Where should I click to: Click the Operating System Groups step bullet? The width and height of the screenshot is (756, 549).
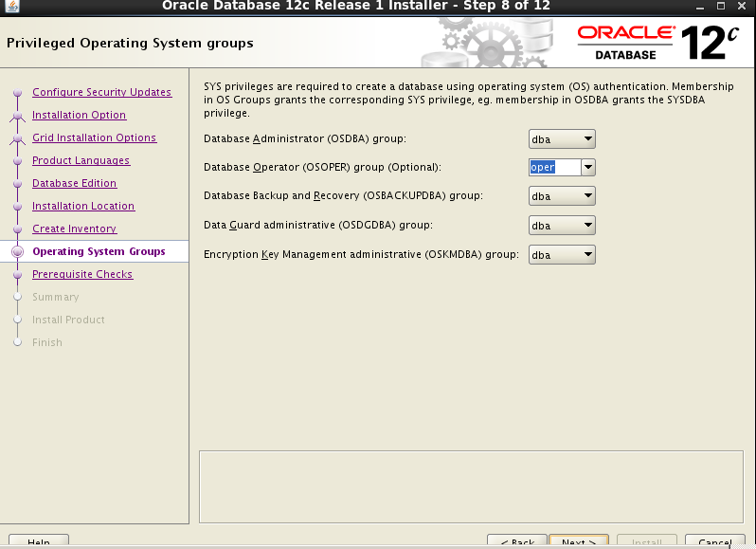(18, 251)
